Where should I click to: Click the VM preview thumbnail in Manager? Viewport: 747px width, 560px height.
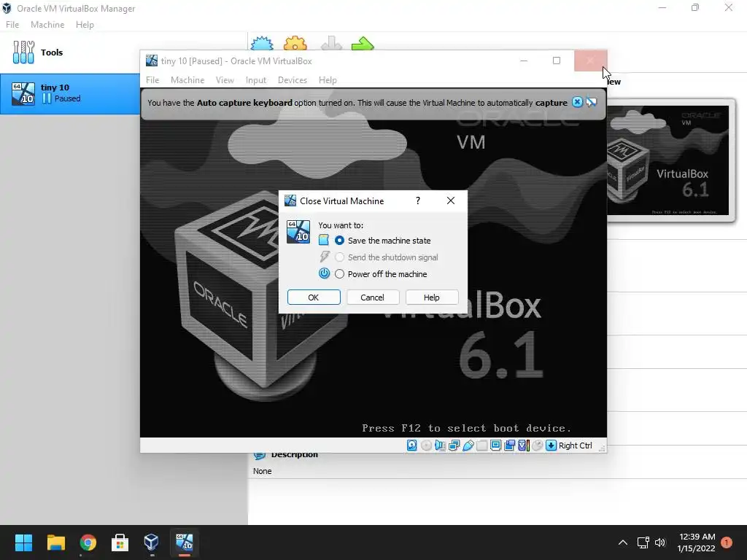668,160
